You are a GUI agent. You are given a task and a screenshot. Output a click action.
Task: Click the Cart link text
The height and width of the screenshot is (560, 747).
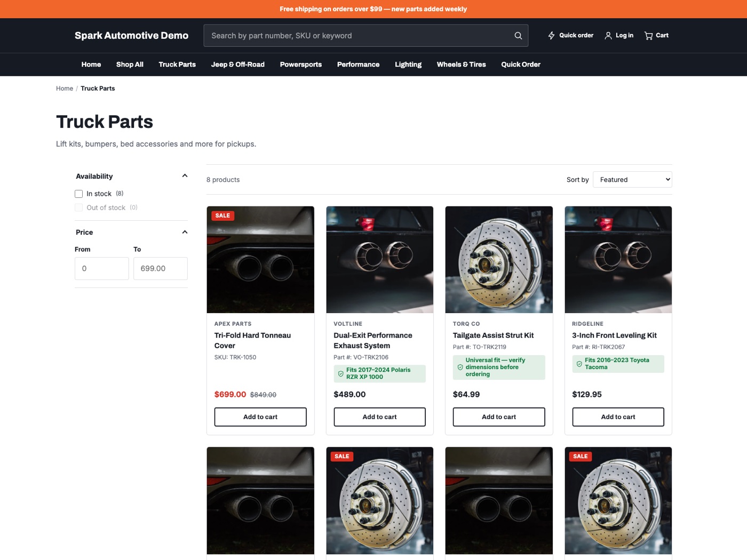[662, 36]
